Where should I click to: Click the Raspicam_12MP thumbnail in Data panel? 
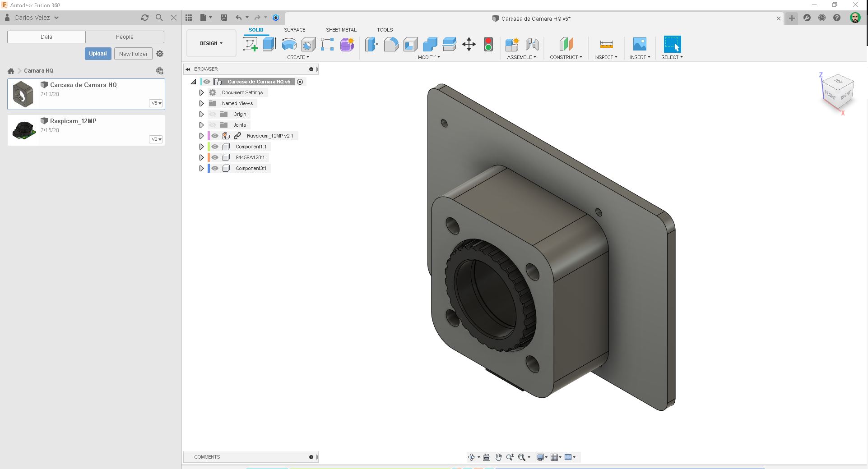click(23, 130)
